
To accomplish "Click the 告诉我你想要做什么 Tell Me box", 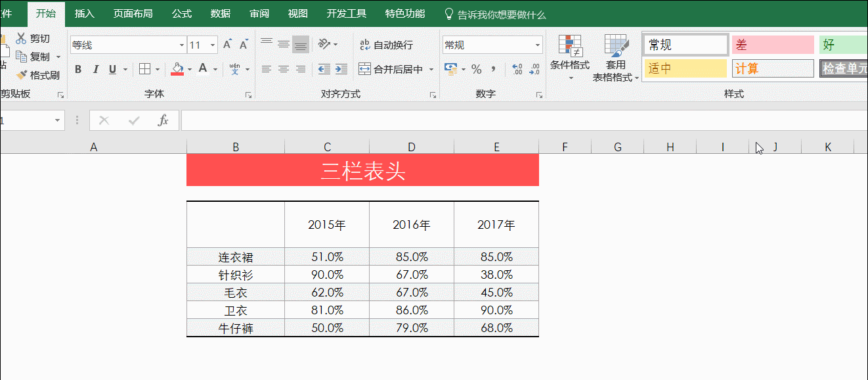I will click(502, 12).
